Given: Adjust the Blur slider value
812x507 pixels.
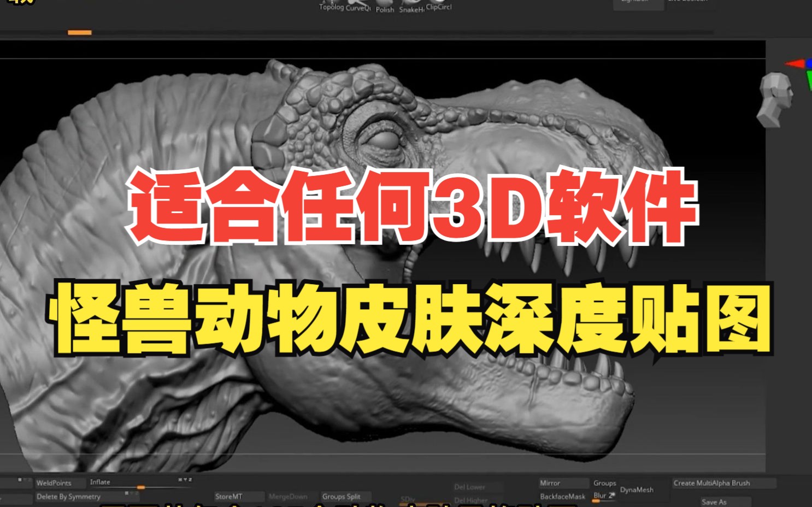Looking at the screenshot, I should tap(602, 494).
